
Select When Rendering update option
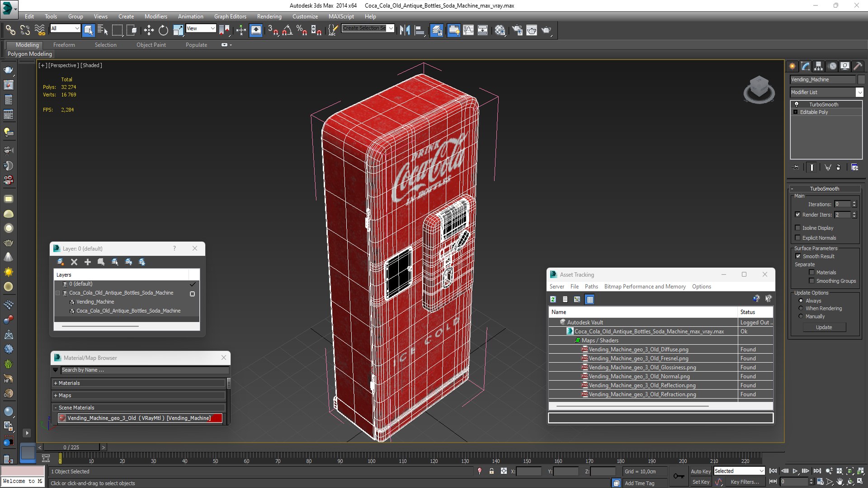point(801,308)
